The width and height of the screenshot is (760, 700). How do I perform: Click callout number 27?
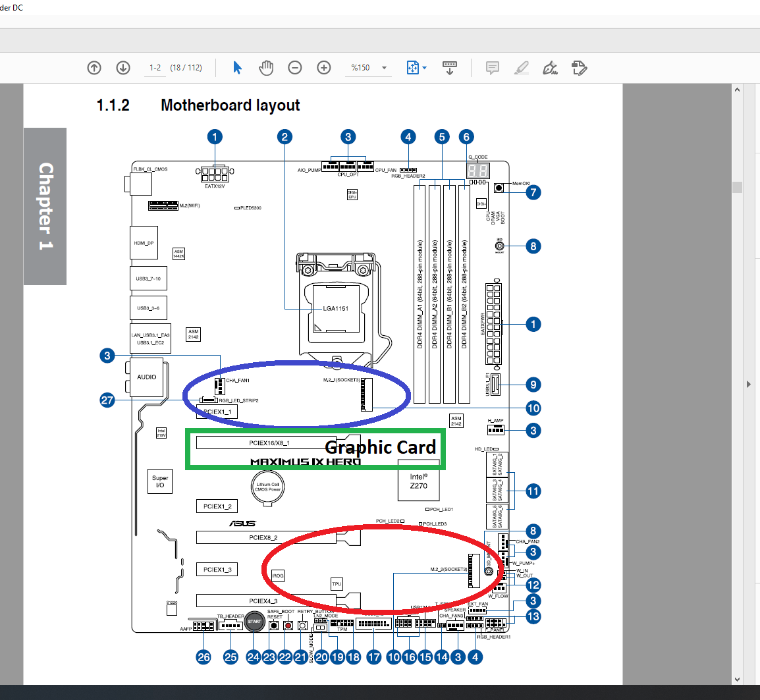pos(107,400)
